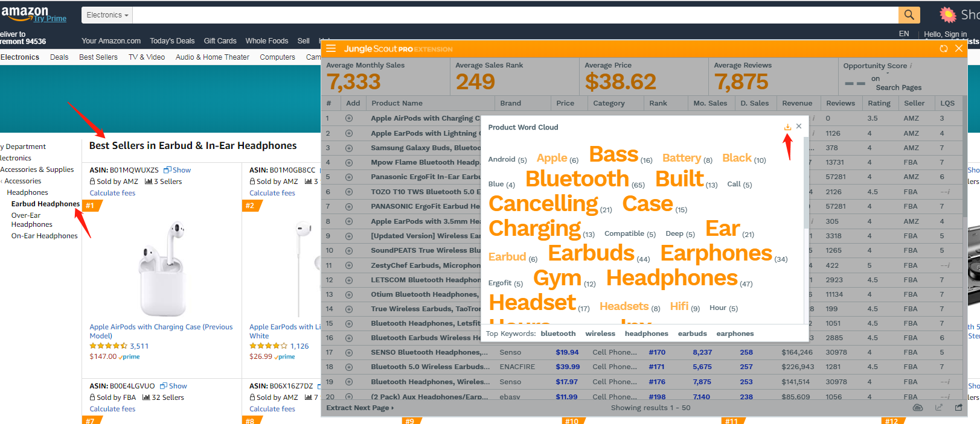The height and width of the screenshot is (424, 980).
Task: Click Calculate fees under ASIN B01MQWUXZS
Action: point(112,193)
